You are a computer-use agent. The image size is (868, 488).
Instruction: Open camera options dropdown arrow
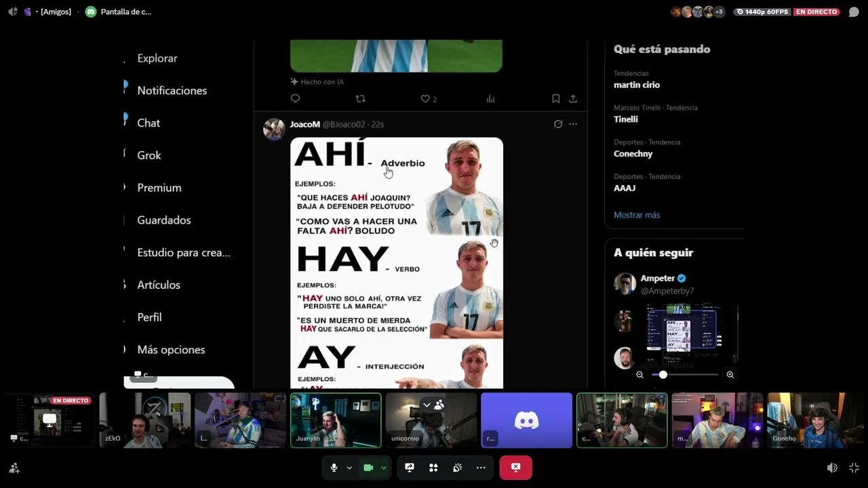click(x=384, y=468)
